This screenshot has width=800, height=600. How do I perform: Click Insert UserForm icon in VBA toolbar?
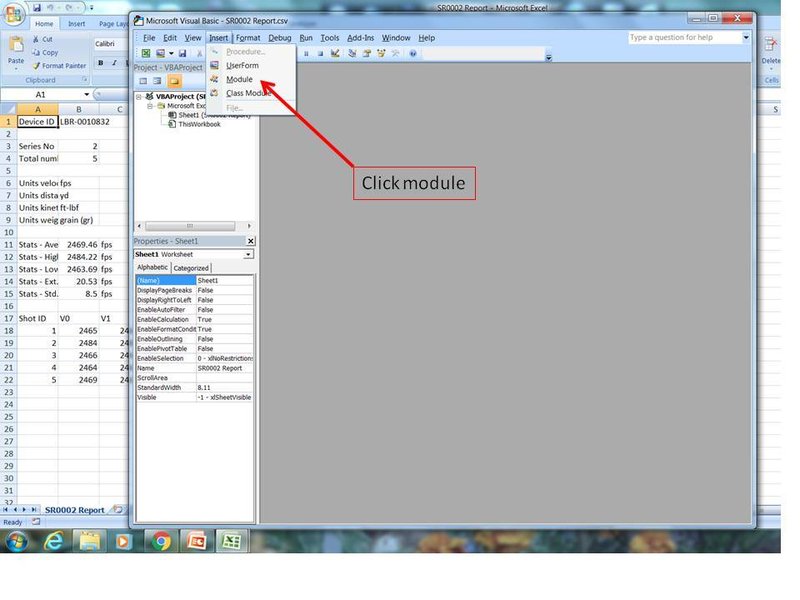coord(160,53)
